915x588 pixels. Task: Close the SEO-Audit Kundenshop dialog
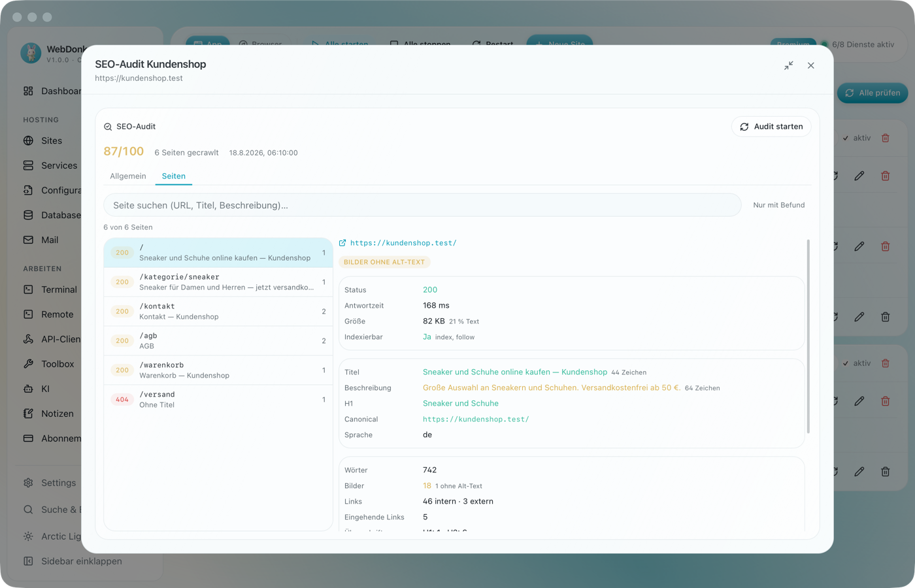point(811,65)
